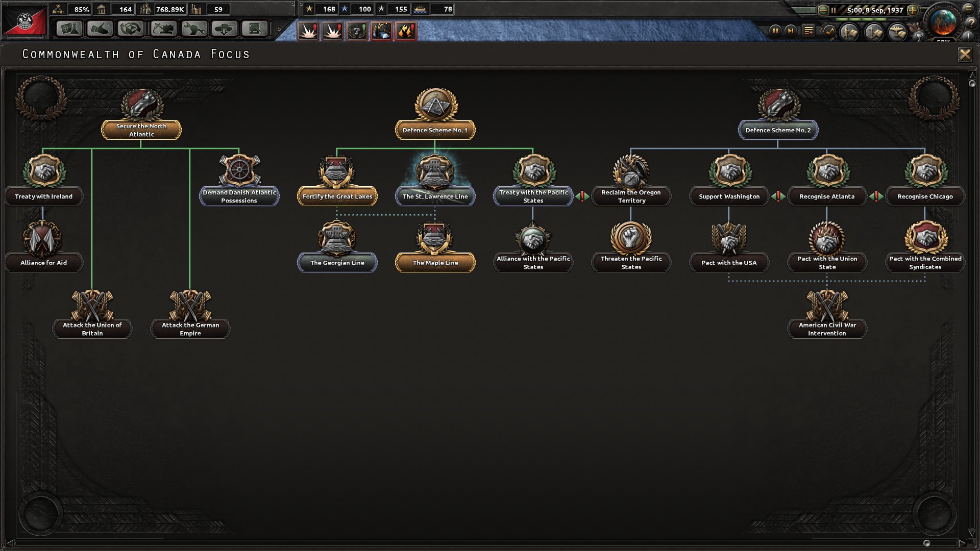Open the Production wrench screen
The image size is (980, 551).
(x=193, y=29)
